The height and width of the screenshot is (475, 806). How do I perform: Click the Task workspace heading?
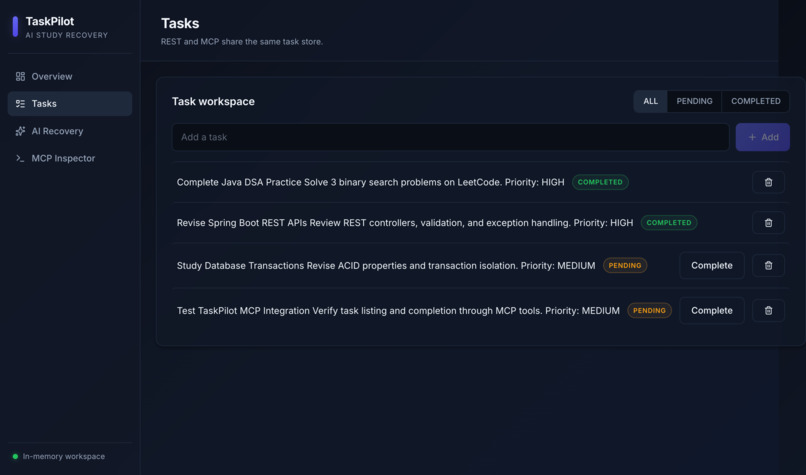coord(213,101)
